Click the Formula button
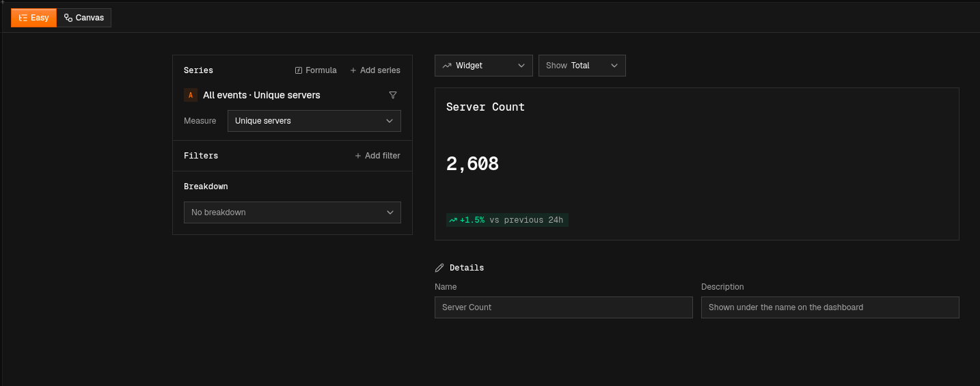The height and width of the screenshot is (386, 980). coord(316,70)
